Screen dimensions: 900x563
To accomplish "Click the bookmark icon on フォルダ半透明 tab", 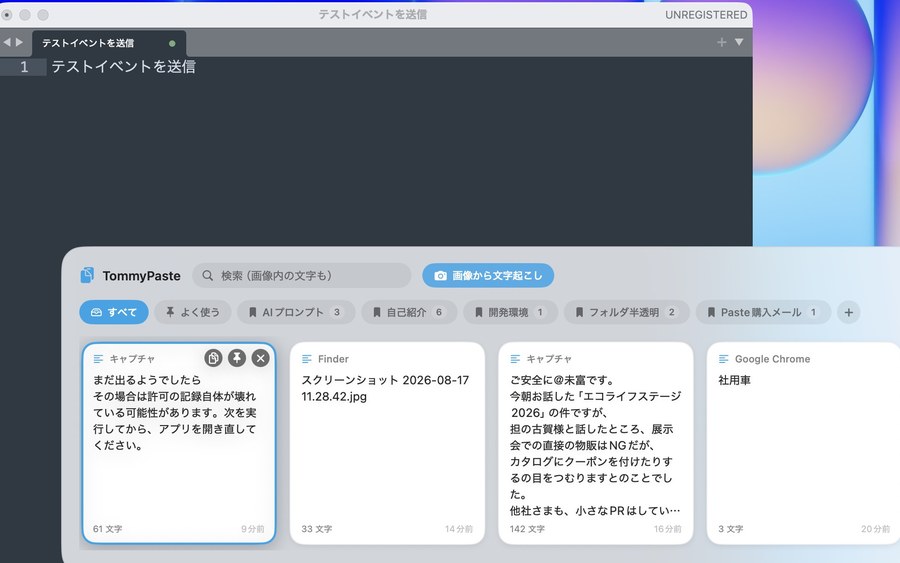I will click(x=579, y=312).
